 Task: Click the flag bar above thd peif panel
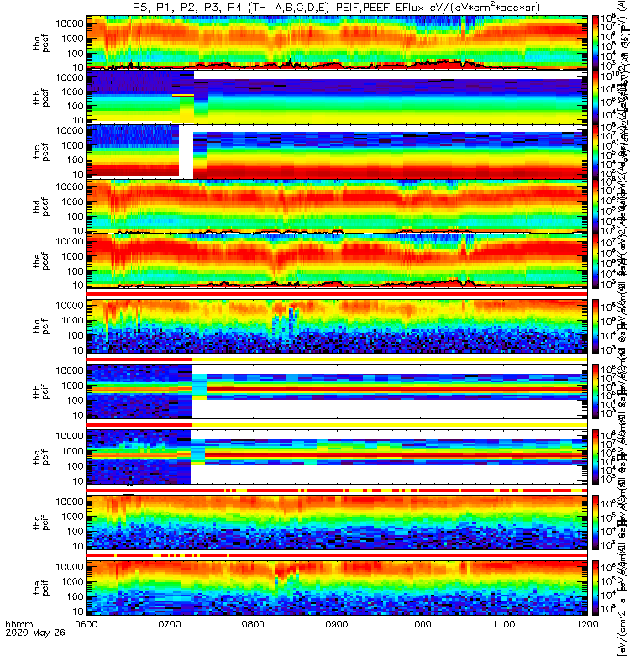click(x=337, y=490)
